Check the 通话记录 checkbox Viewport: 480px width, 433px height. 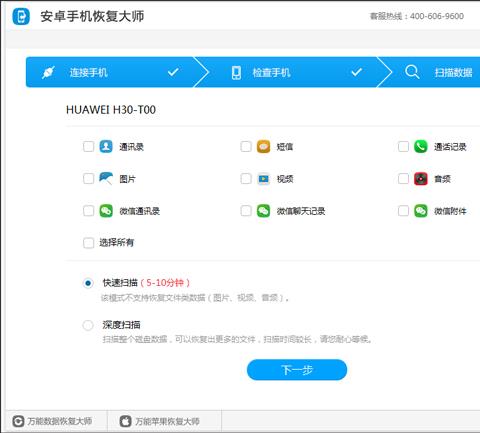pyautogui.click(x=403, y=146)
